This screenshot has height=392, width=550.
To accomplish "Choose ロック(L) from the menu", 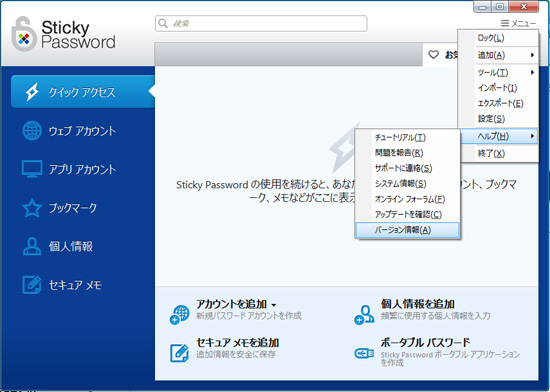I will [x=498, y=38].
